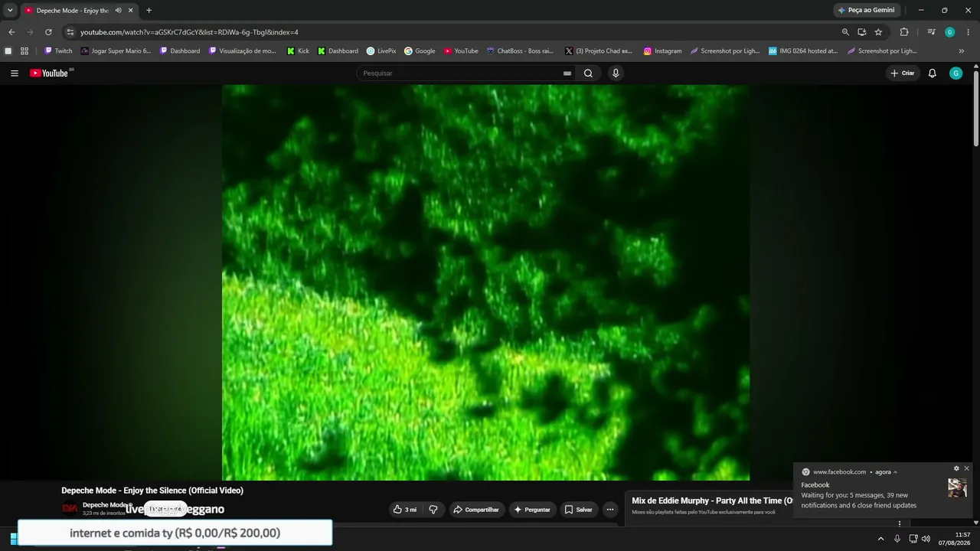
Task: Open the taskbar volume speaker icon
Action: click(x=926, y=539)
